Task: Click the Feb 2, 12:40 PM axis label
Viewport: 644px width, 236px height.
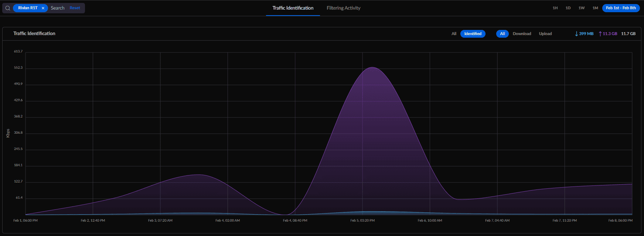Action: (93, 220)
